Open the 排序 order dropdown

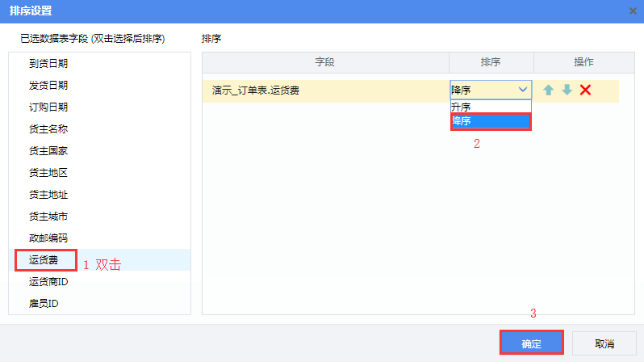491,90
